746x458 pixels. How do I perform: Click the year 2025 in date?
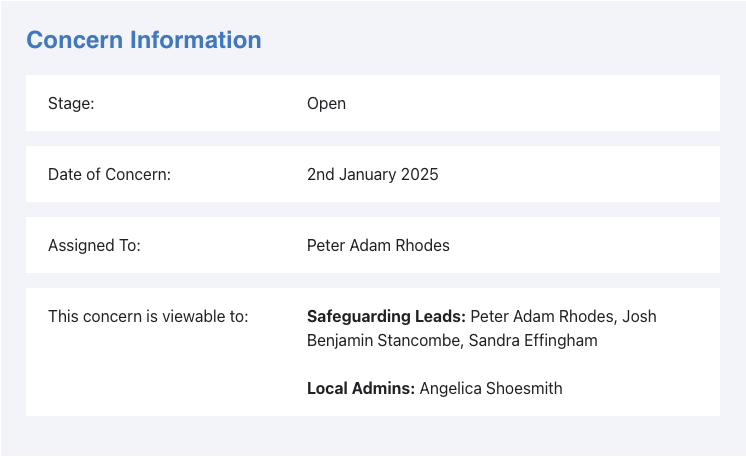click(x=419, y=175)
